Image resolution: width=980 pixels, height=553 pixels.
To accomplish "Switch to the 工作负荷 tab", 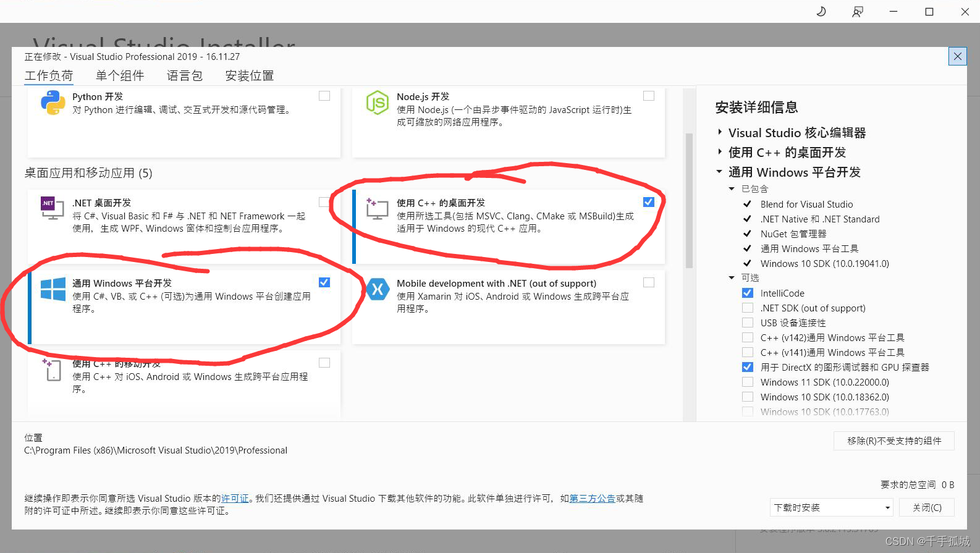I will pyautogui.click(x=49, y=75).
